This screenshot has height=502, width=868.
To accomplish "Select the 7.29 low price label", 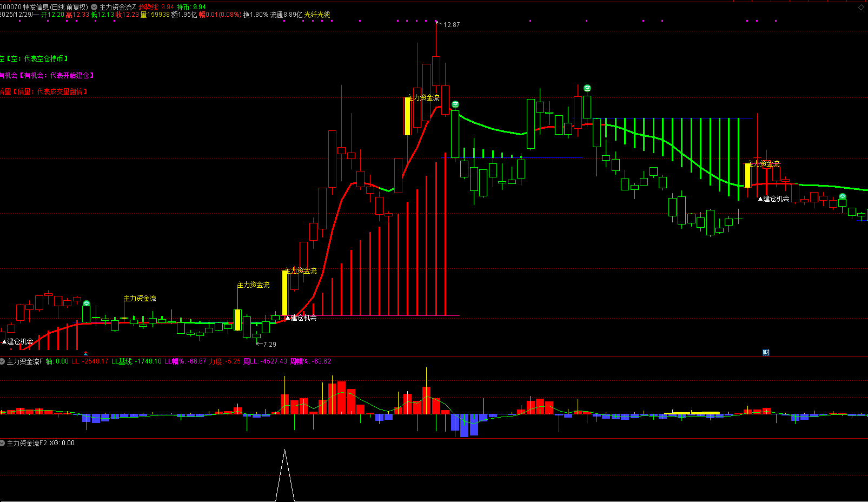I will click(x=269, y=344).
